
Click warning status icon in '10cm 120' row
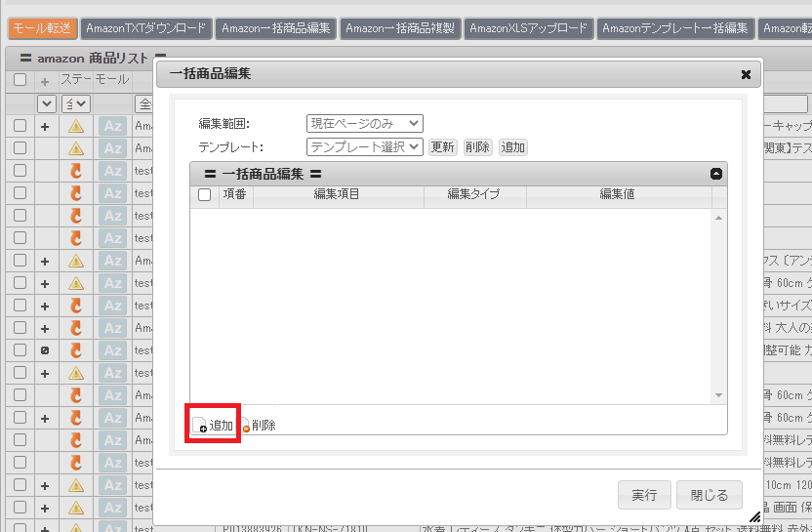coord(76,485)
